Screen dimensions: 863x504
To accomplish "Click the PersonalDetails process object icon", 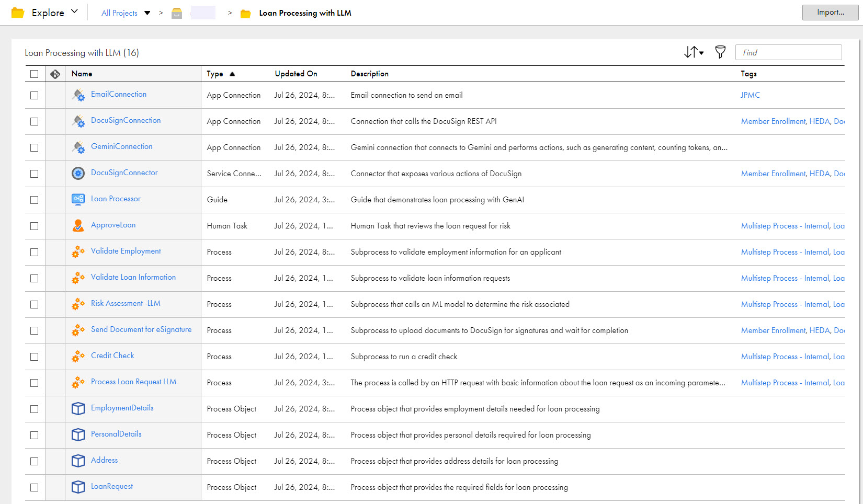I will point(78,434).
